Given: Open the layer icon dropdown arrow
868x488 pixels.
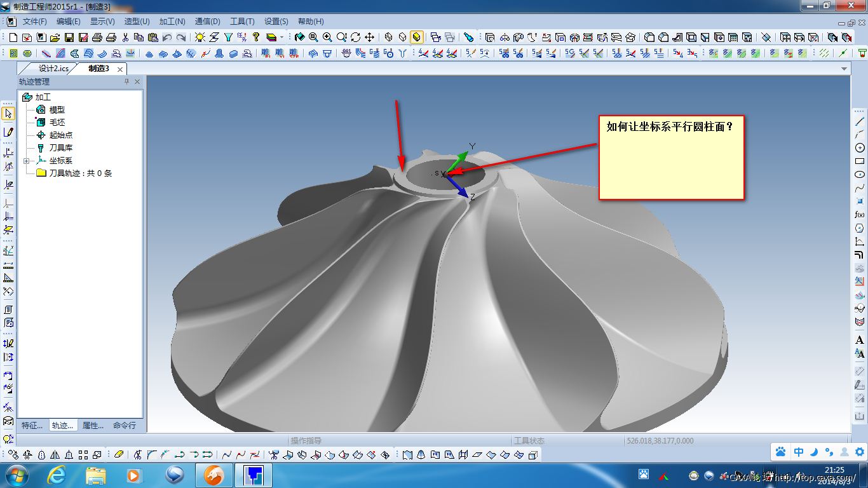Looking at the screenshot, I should tap(281, 37).
